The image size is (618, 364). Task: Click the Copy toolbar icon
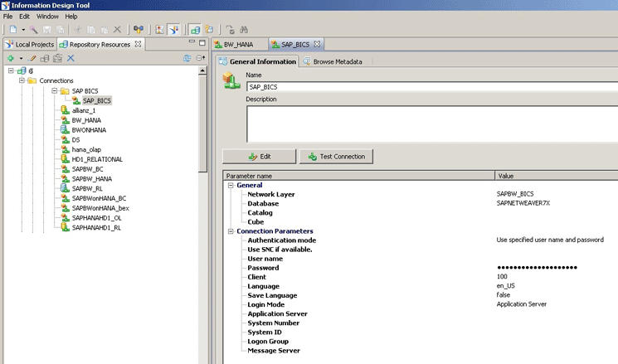[x=91, y=30]
